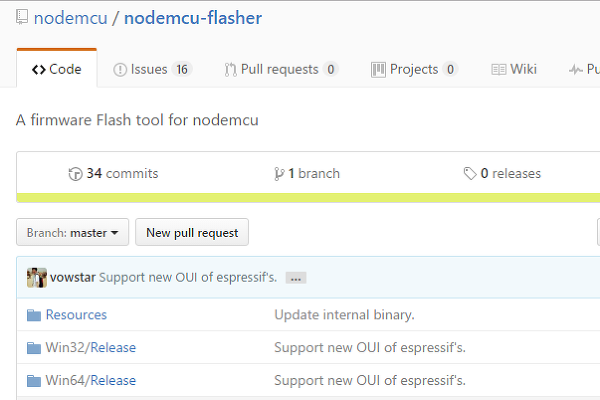This screenshot has height=400, width=600.
Task: Click the Resources folder icon
Action: click(x=34, y=315)
